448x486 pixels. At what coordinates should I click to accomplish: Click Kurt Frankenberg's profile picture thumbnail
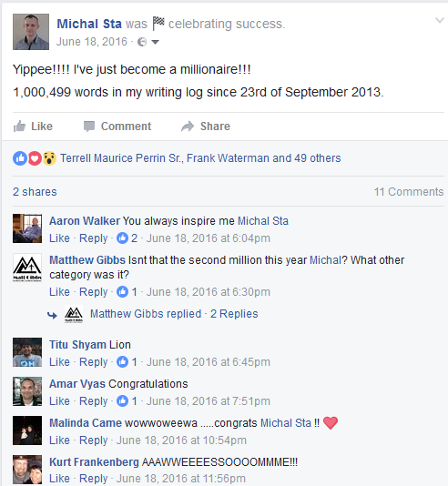pyautogui.click(x=27, y=470)
